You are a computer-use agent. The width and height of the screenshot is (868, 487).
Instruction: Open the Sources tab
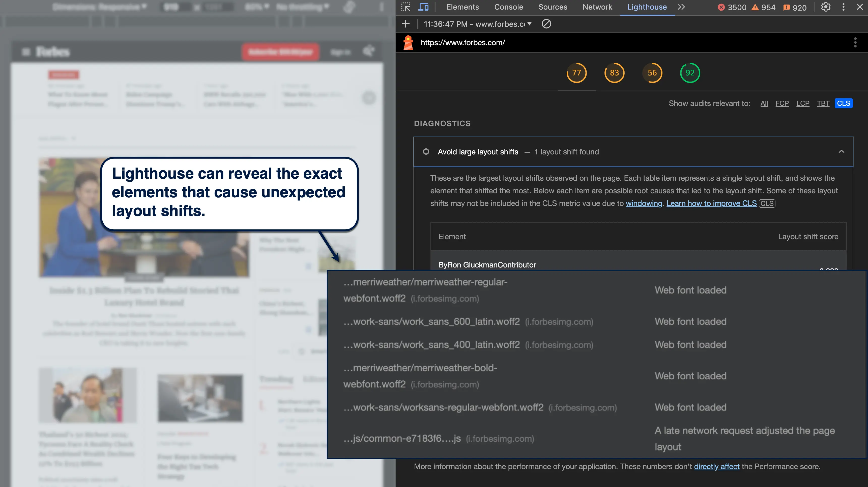[553, 7]
